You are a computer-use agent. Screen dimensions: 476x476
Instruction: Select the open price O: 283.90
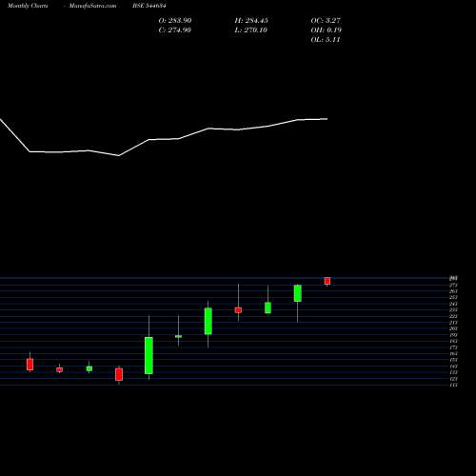pos(175,20)
